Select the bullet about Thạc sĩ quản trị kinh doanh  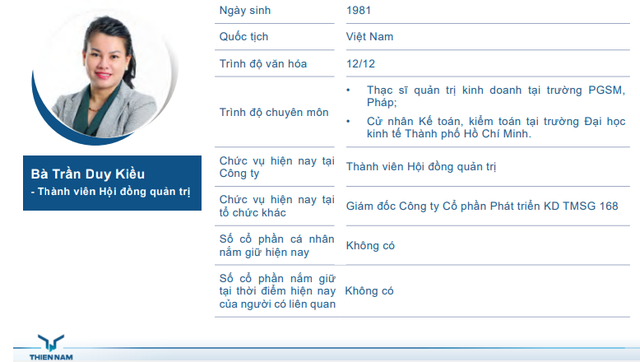[486, 96]
